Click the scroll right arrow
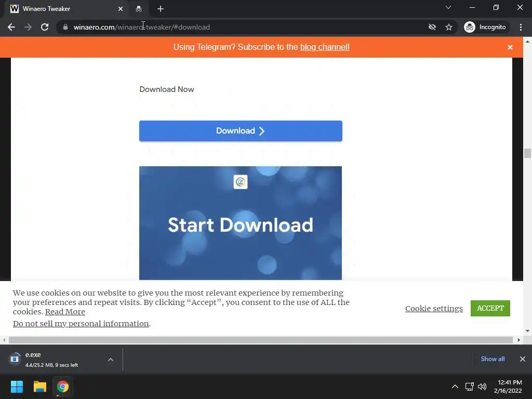 519,340
